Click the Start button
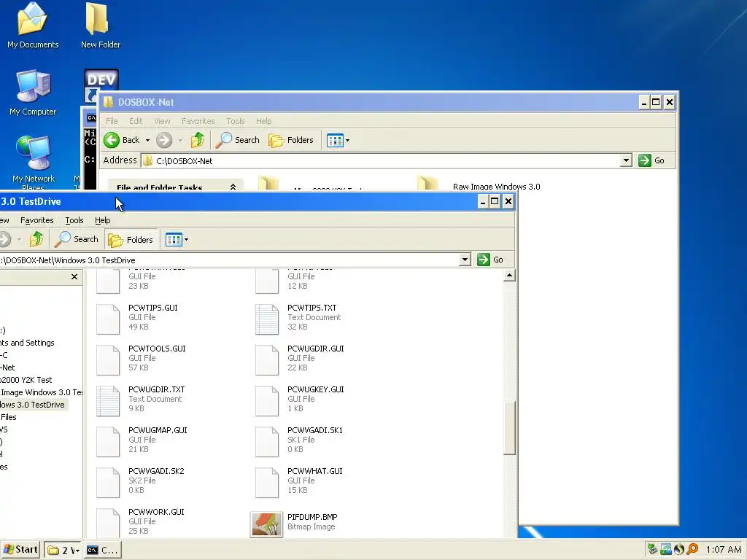Screen dimensions: 747x560 [x=20, y=550]
